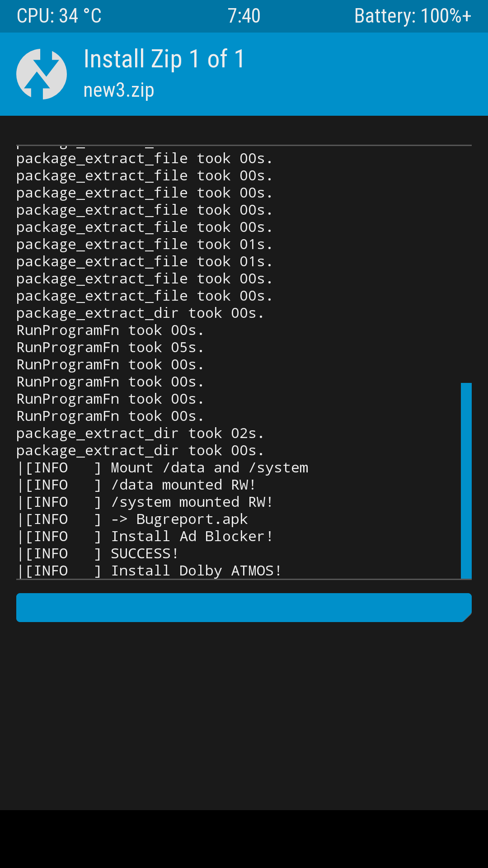Tap the topmost fully visible package_extract_file line
This screenshot has height=868, width=488.
pos(145,158)
